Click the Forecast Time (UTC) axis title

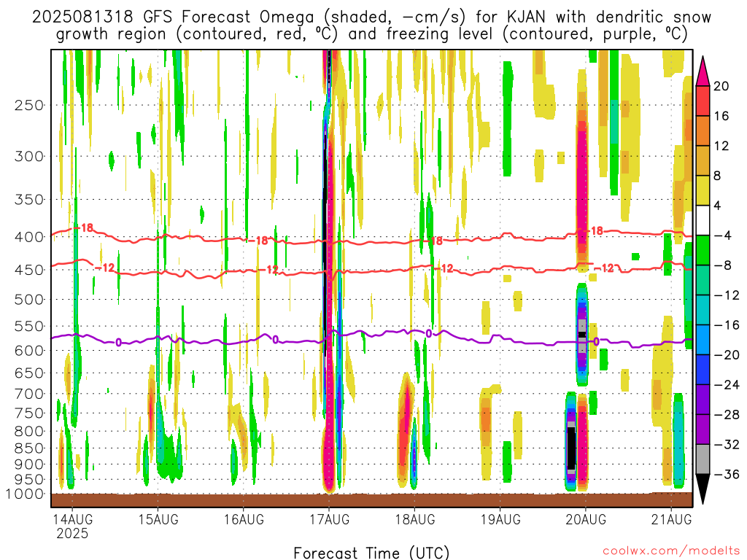pyautogui.click(x=371, y=553)
